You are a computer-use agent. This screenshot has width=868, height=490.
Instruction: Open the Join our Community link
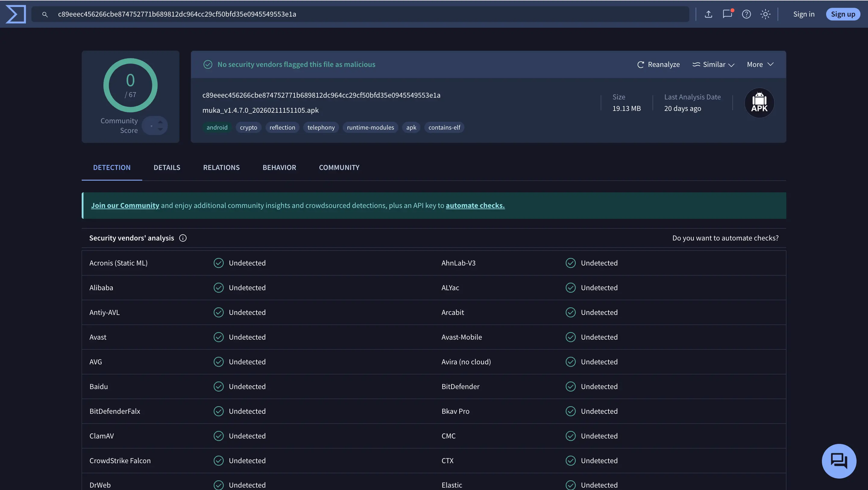(x=125, y=205)
